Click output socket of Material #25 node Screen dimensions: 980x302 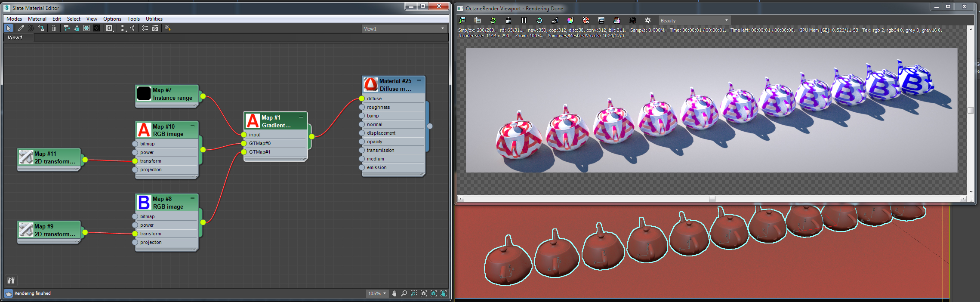coord(429,126)
